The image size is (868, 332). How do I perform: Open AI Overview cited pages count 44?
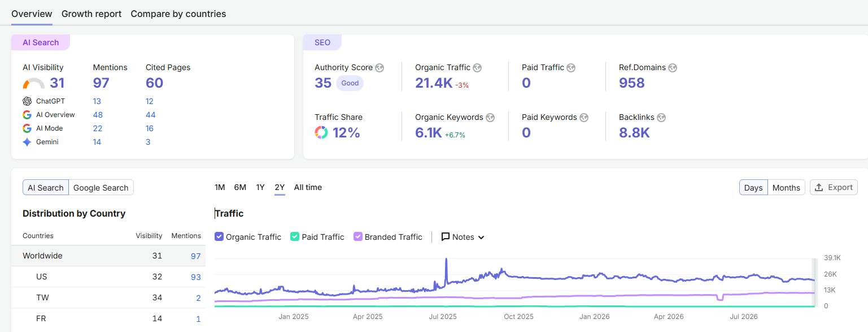click(x=151, y=115)
